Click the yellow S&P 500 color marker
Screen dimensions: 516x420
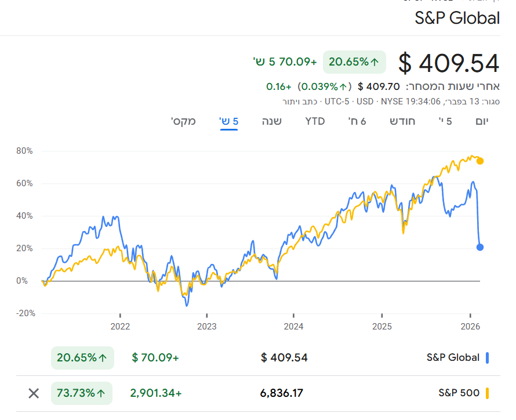click(x=488, y=393)
